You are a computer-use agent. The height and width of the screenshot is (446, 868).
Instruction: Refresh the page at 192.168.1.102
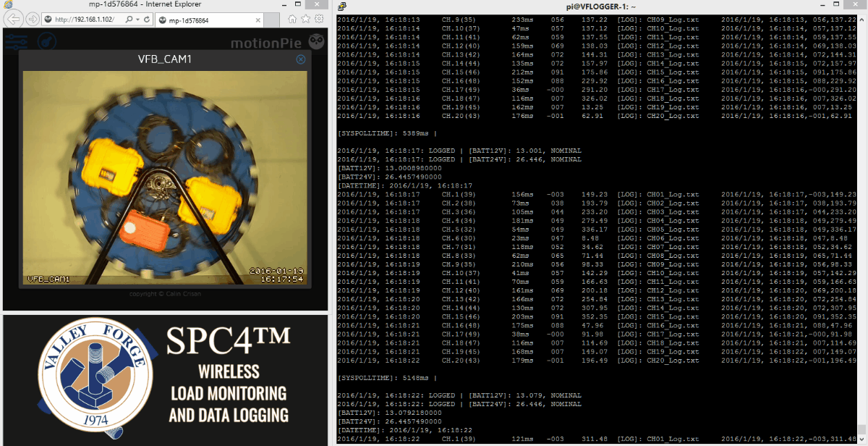pos(147,20)
